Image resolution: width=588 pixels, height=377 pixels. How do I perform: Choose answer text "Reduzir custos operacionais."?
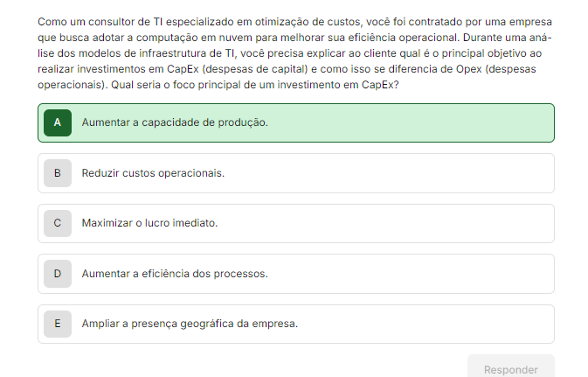pos(153,173)
